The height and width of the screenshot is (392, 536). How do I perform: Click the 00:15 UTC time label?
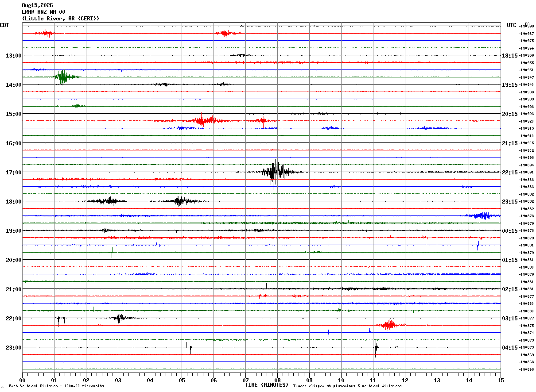point(510,231)
